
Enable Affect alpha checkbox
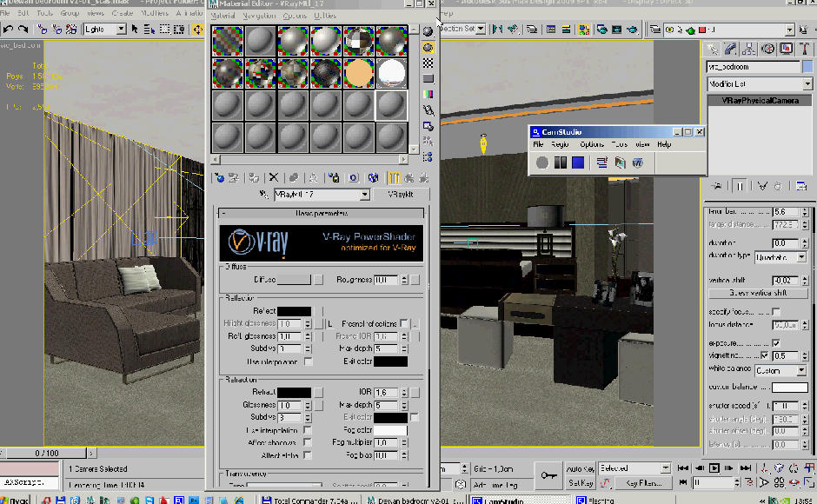tap(308, 455)
